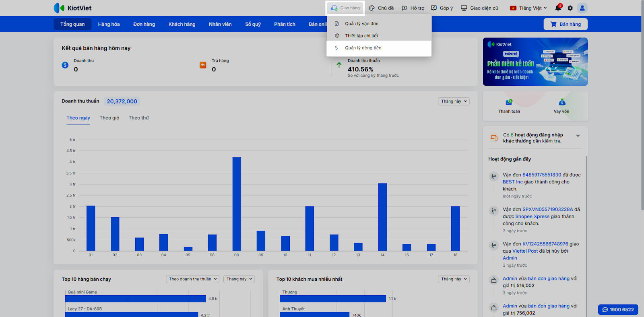This screenshot has height=317, width=644.
Task: Click the Bán hàng button
Action: tap(566, 24)
